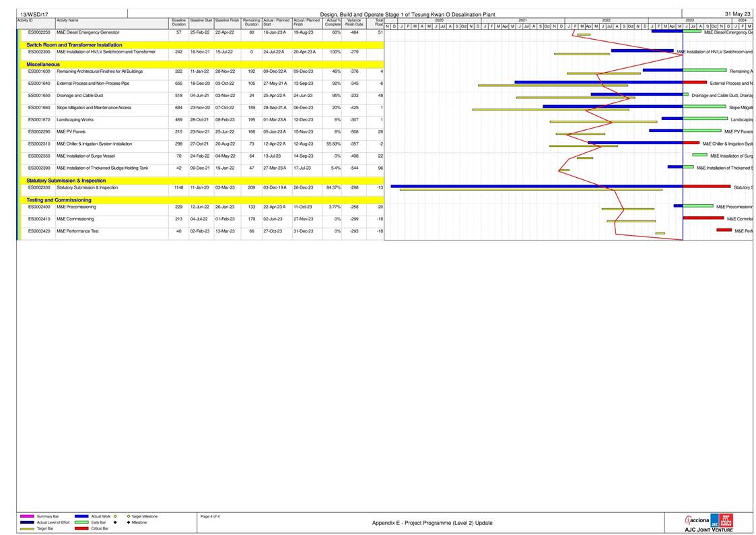Click the red AJC Joint Venture logo
The width and height of the screenshot is (756, 535).
tap(726, 520)
